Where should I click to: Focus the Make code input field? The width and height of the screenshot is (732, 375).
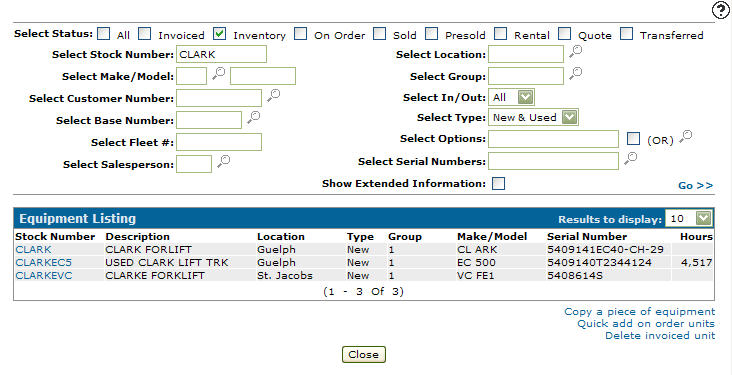point(191,76)
